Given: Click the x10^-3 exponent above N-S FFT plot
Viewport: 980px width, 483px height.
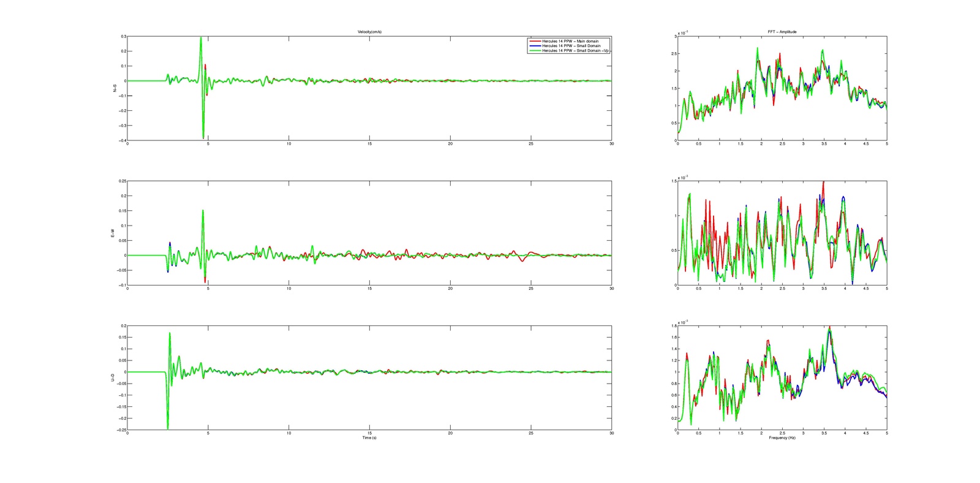Looking at the screenshot, I should point(682,32).
